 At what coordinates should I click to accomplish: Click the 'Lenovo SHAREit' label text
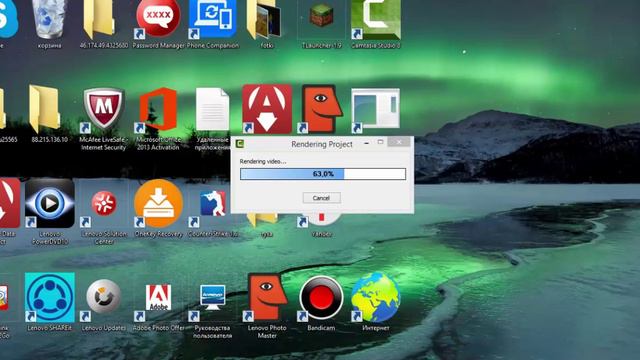click(49, 328)
